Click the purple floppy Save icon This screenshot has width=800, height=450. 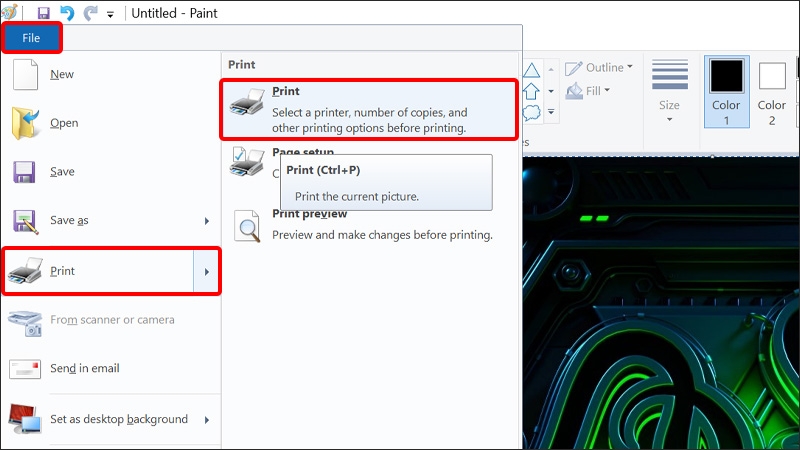point(24,172)
